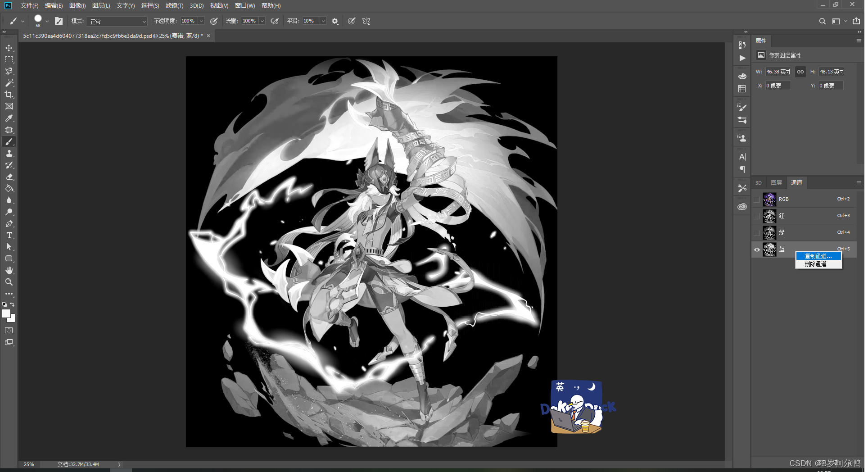Open the blend mode 正常 dropdown
The width and height of the screenshot is (868, 472).
118,21
